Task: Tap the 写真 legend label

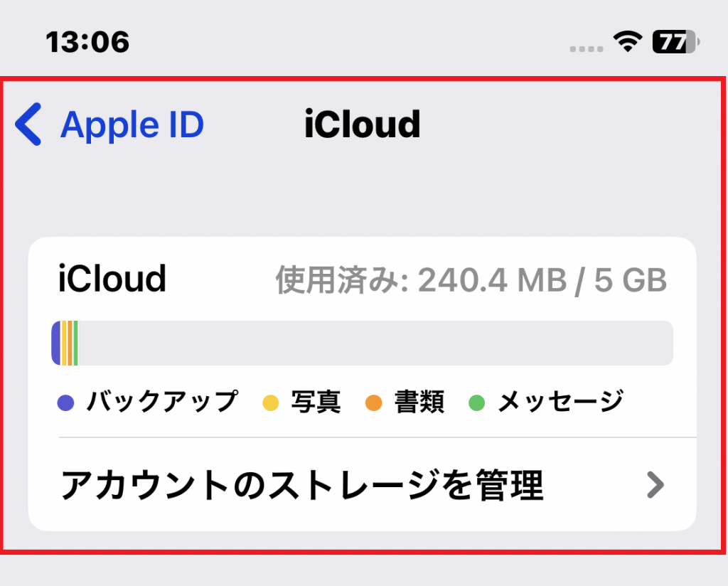Action: (x=316, y=402)
